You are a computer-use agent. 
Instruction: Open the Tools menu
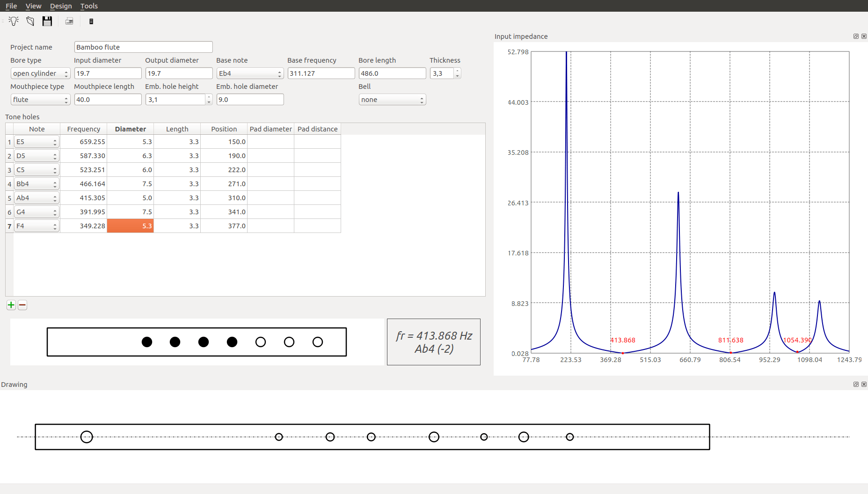pos(89,6)
